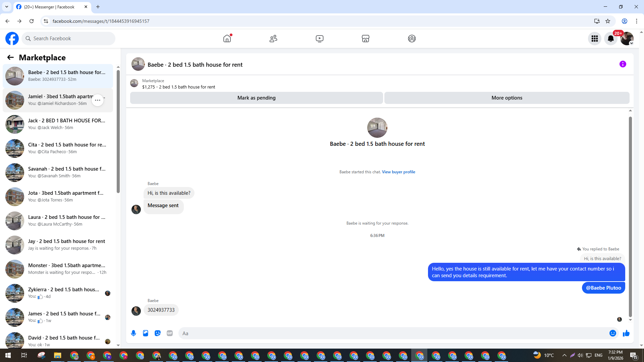Click More options button
Viewport: 644px width, 362px height.
[507, 98]
